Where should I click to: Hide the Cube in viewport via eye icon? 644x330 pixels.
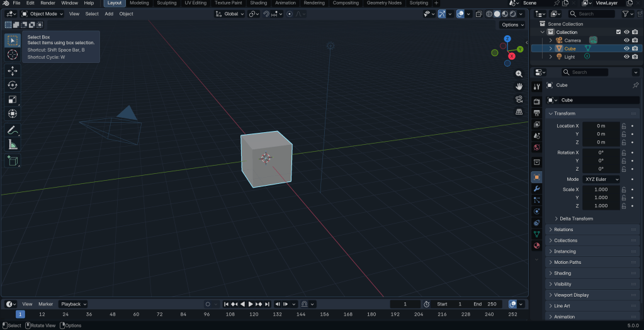[x=626, y=48]
